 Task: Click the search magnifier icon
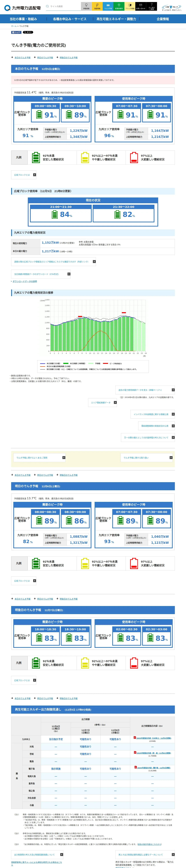(47, 6)
